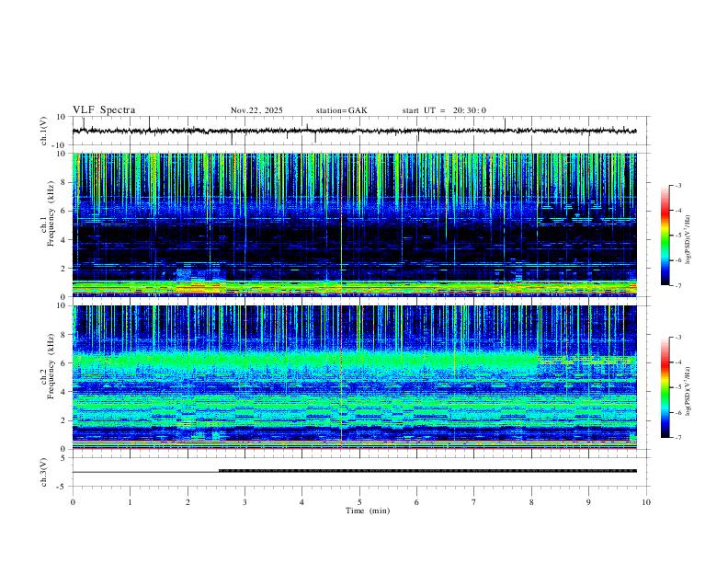Select the "start UT = 20:30:0" text
This screenshot has height=563, width=728.
444,110
